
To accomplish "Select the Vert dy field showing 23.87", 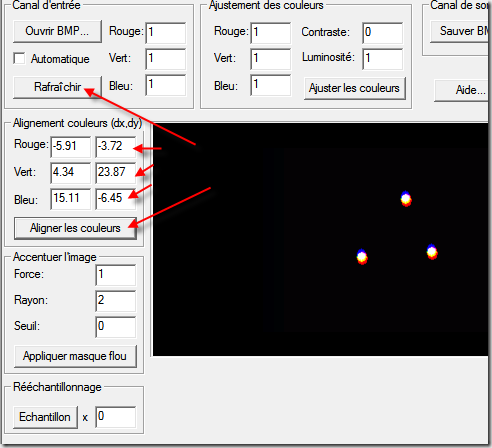I will [x=116, y=173].
